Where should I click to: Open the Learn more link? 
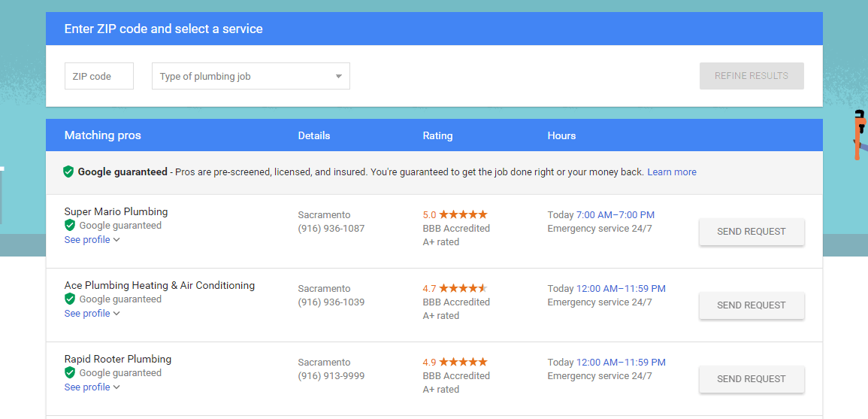click(x=672, y=172)
